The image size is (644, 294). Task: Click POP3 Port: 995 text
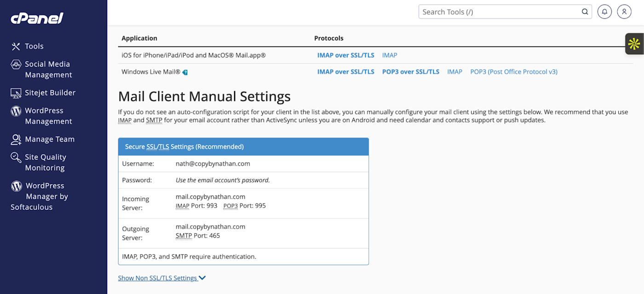(245, 206)
